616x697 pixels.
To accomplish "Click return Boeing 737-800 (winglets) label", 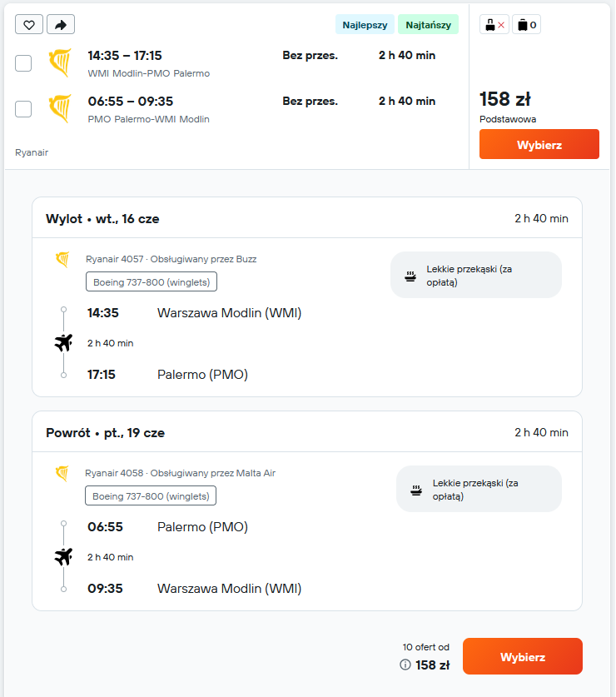I will tap(151, 495).
